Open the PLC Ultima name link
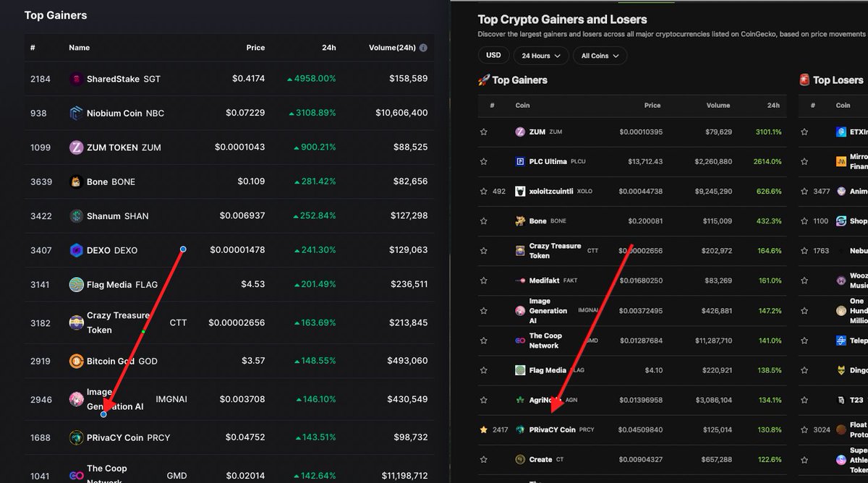Screen dimensions: 868x483 point(548,162)
